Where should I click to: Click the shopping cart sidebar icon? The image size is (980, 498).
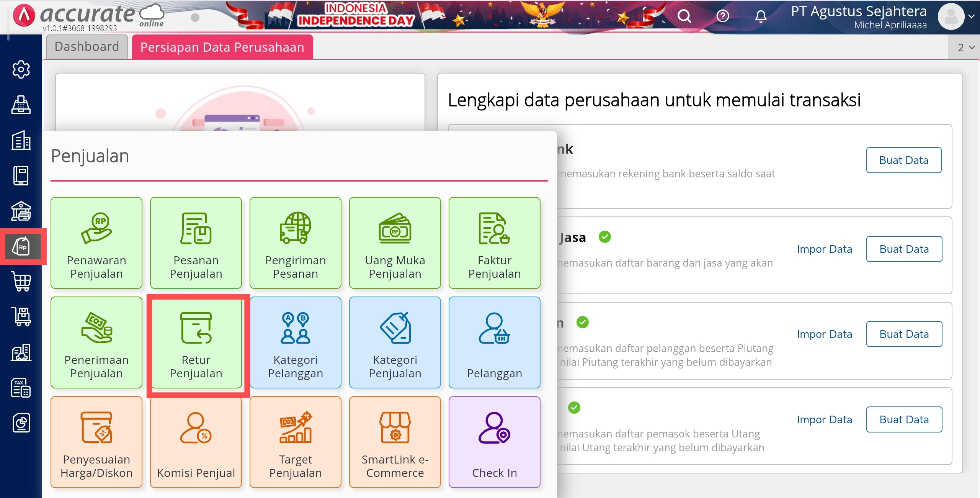click(x=21, y=282)
